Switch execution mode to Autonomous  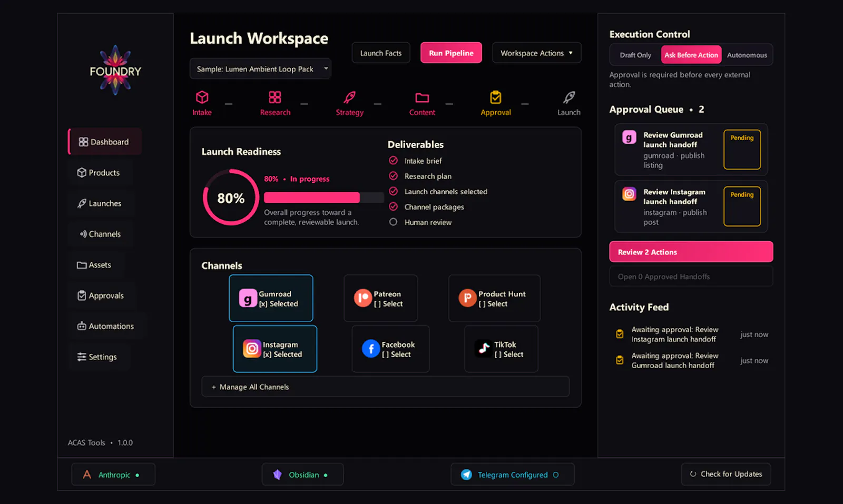(x=747, y=55)
